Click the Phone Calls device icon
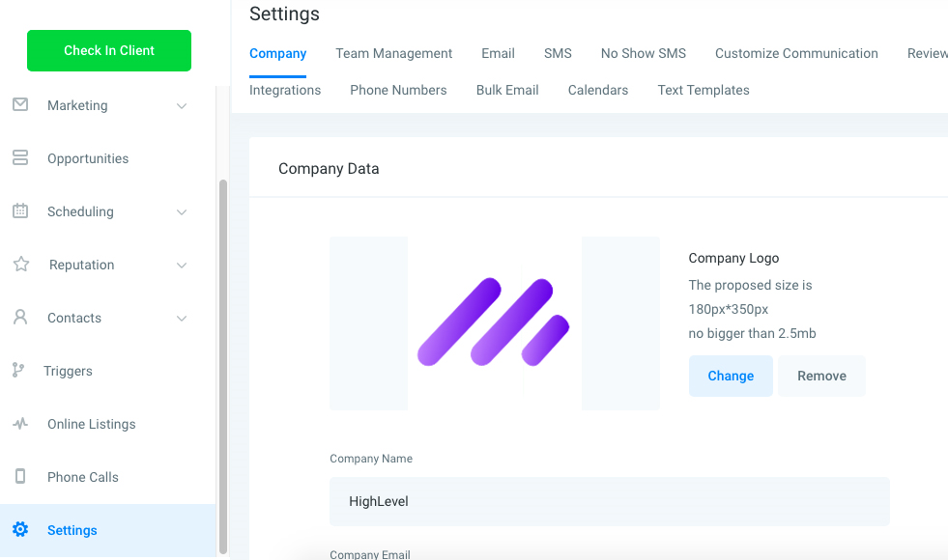This screenshot has height=560, width=948. click(20, 477)
